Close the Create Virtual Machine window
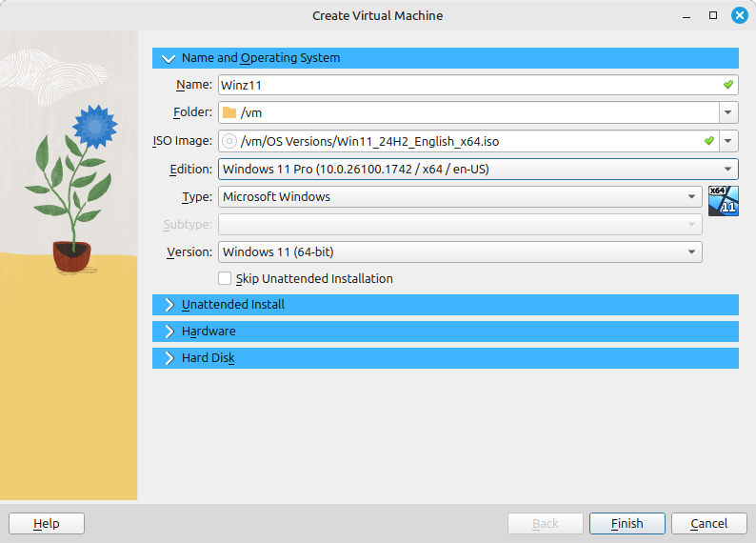This screenshot has height=543, width=756. pyautogui.click(x=740, y=15)
